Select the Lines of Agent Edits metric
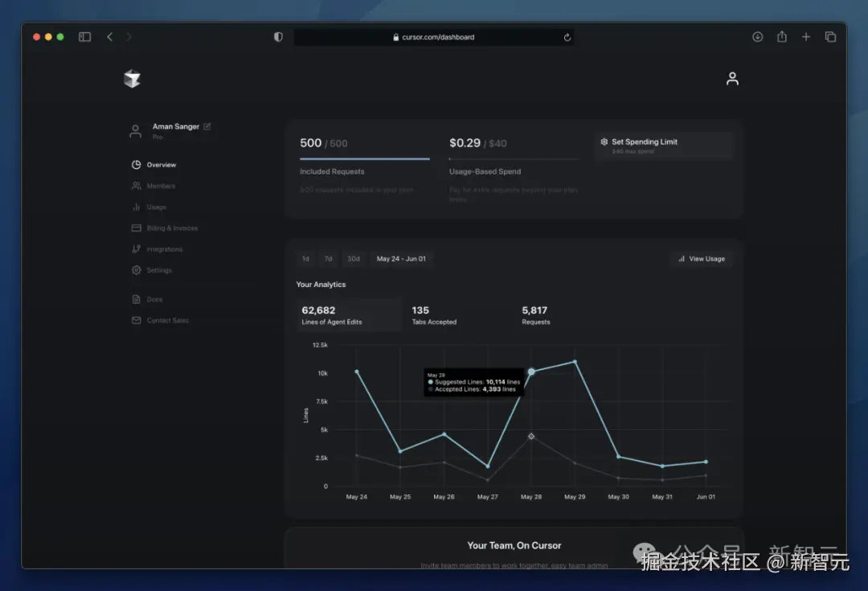Image resolution: width=868 pixels, height=591 pixels. pos(349,315)
